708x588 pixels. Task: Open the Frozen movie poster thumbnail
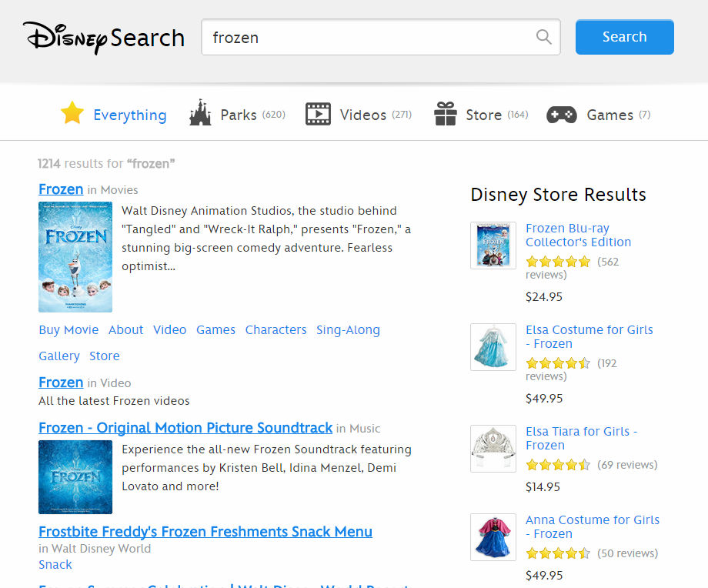tap(75, 257)
